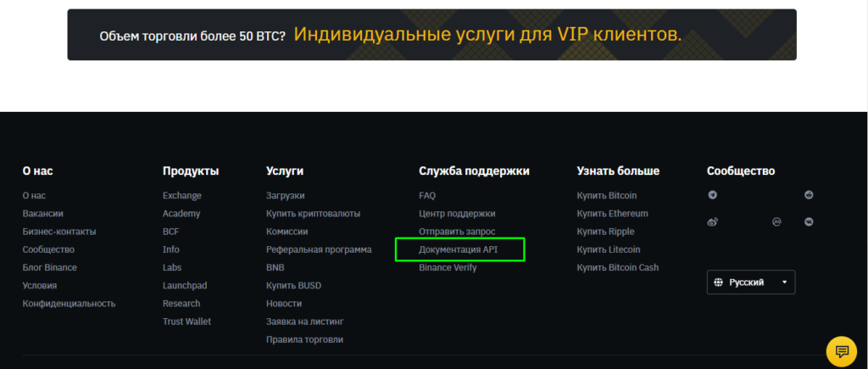Screen dimensions: 868x369
Task: Open Binance Verify link
Action: tap(448, 267)
